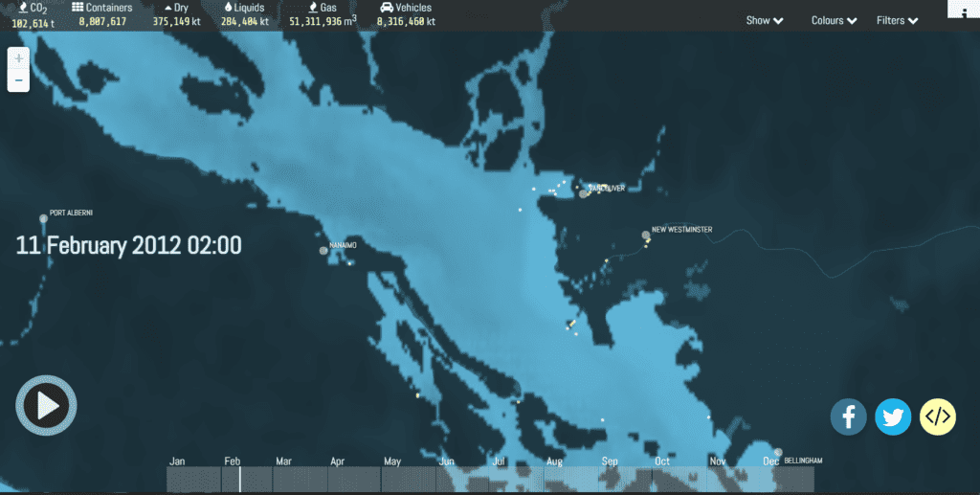980x495 pixels.
Task: Click the Vehicles car icon
Action: [x=387, y=8]
